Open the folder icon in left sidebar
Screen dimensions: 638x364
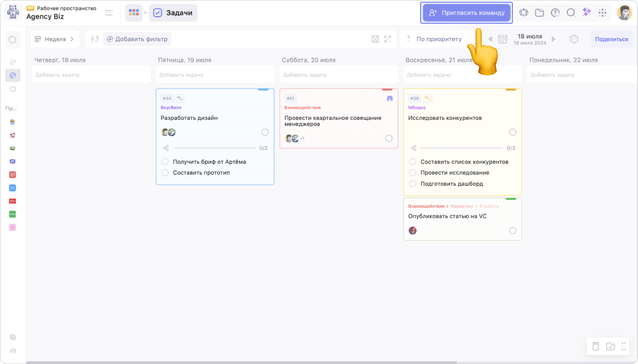(13, 89)
